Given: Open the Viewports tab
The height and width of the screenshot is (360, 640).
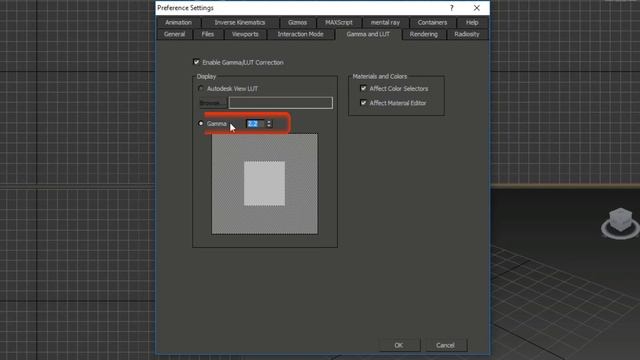Looking at the screenshot, I should [245, 34].
